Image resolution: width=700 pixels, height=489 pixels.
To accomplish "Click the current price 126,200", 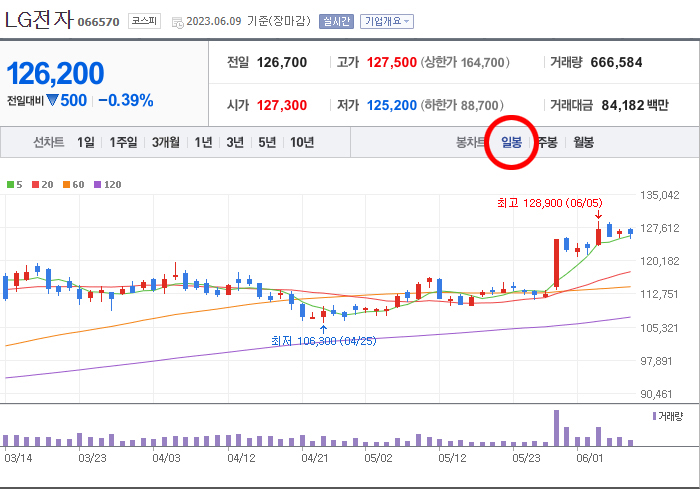I will point(55,73).
